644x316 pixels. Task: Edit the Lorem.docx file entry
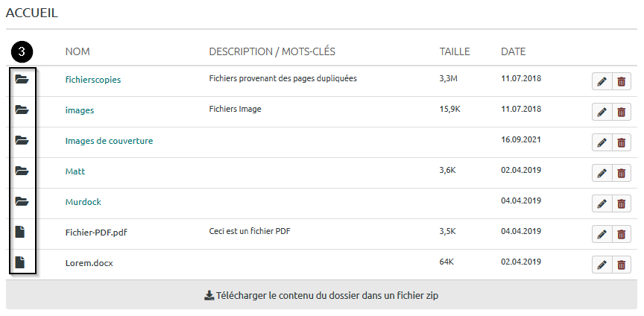click(602, 265)
